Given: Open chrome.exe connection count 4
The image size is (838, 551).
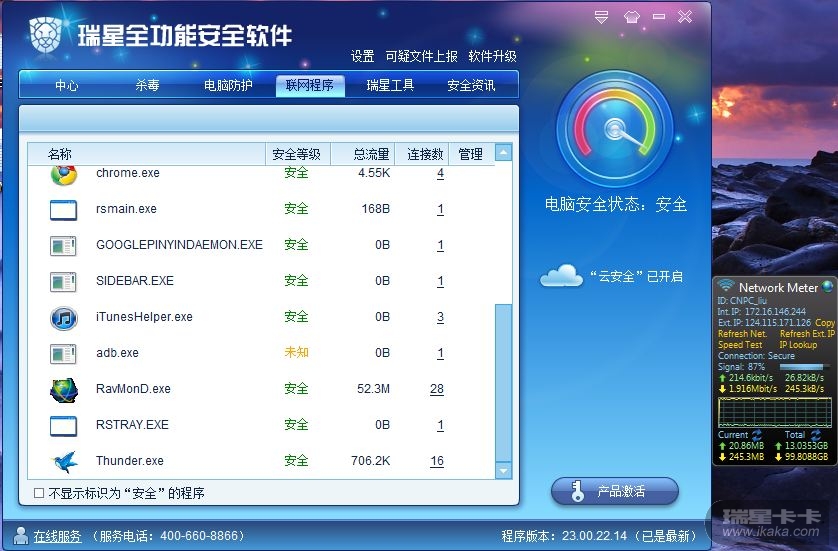Looking at the screenshot, I should (x=440, y=173).
